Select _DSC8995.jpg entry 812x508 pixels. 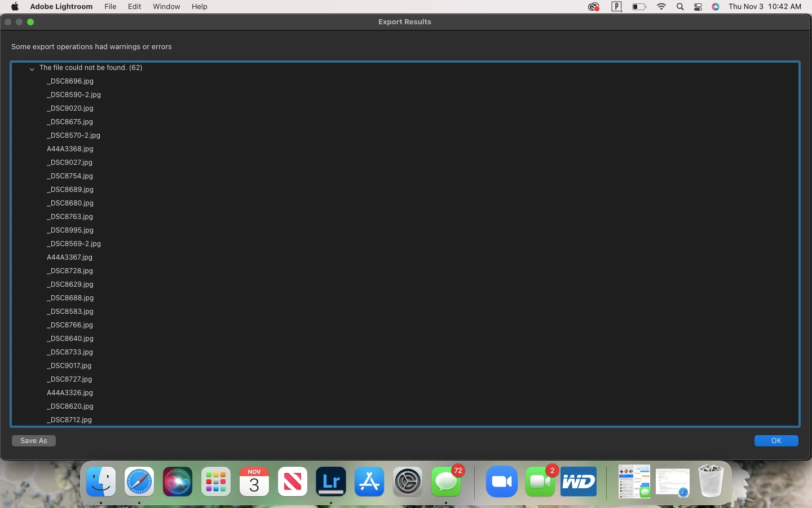[70, 230]
